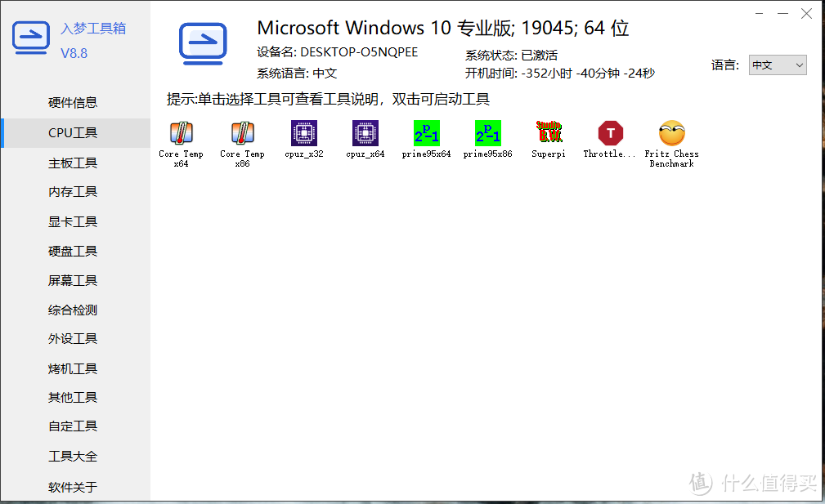Launch the cpuz_x32 tool icon
The height and width of the screenshot is (504, 825).
(304, 133)
